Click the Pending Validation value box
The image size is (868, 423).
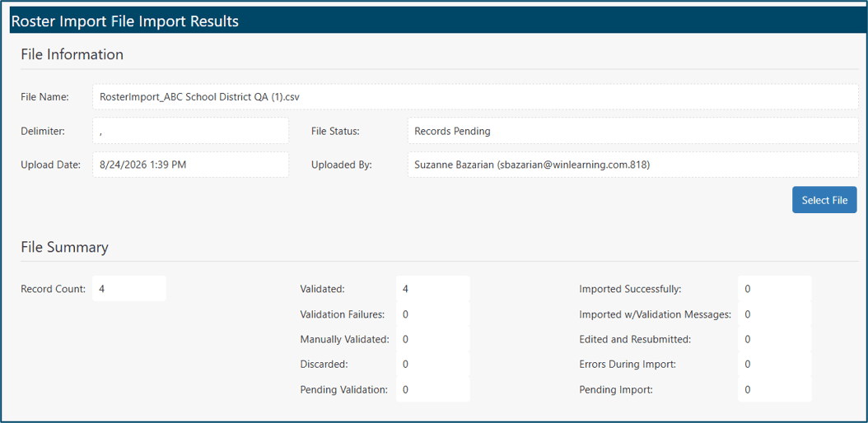coord(433,389)
